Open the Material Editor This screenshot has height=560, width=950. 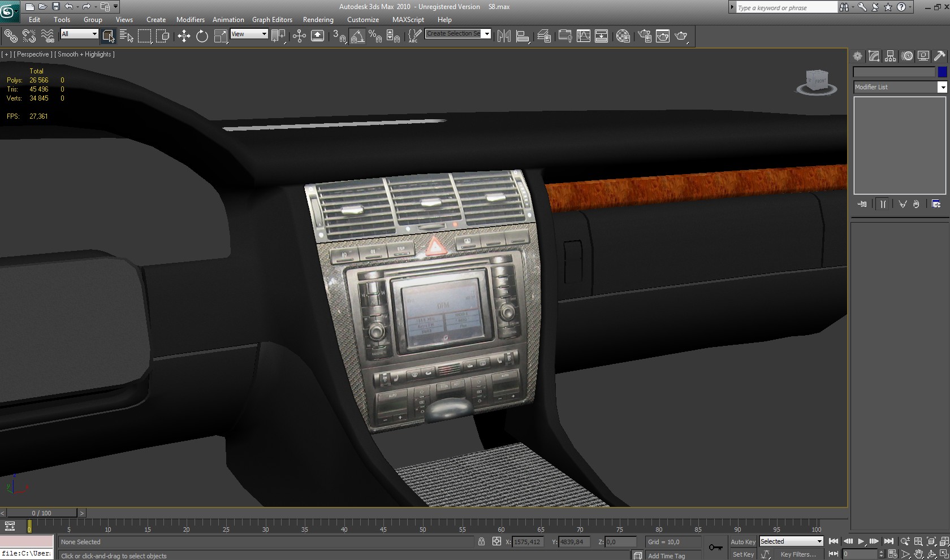[623, 37]
